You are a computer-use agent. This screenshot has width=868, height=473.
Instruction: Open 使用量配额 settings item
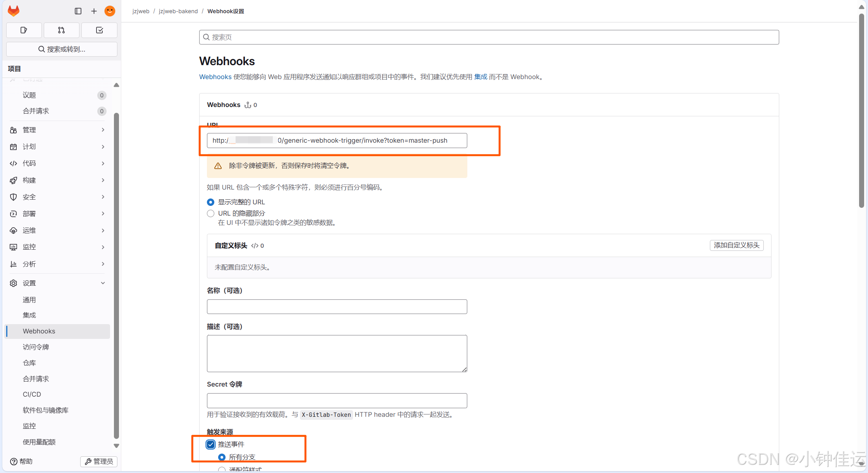[x=58, y=442]
